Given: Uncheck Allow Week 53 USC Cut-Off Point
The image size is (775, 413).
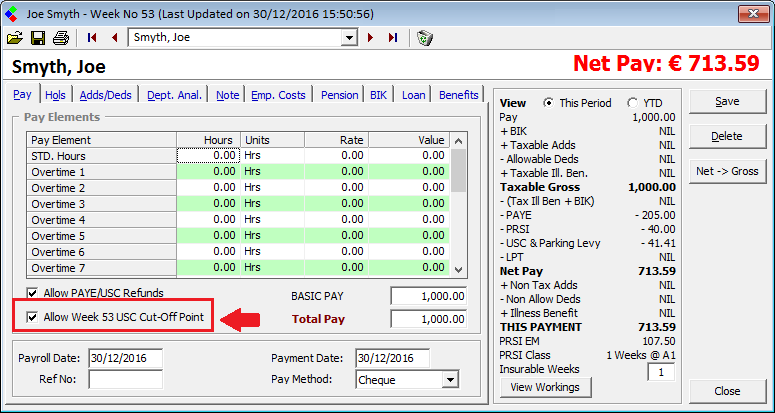Looking at the screenshot, I should [x=33, y=318].
